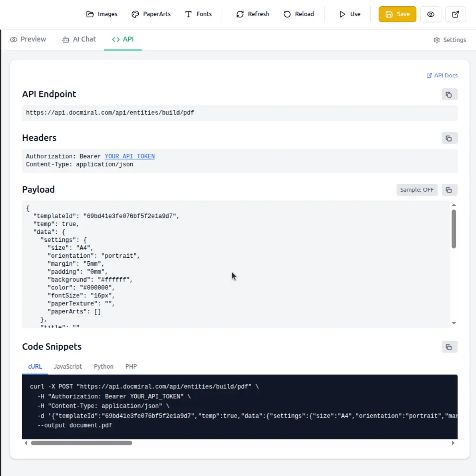Click the code snippet scroll-right arrow

point(453,443)
